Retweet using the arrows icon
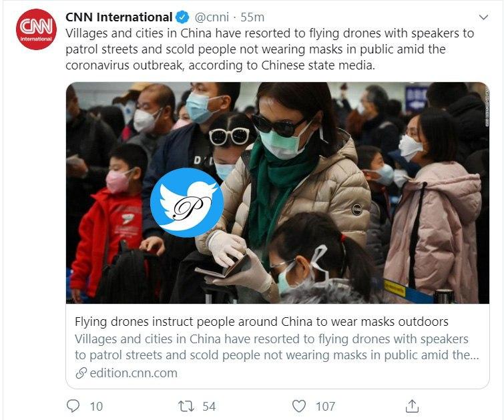This screenshot has width=504, height=420. point(186,406)
